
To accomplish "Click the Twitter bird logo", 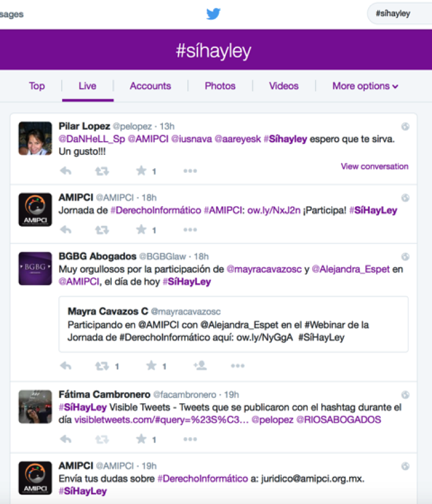I will pos(214,14).
